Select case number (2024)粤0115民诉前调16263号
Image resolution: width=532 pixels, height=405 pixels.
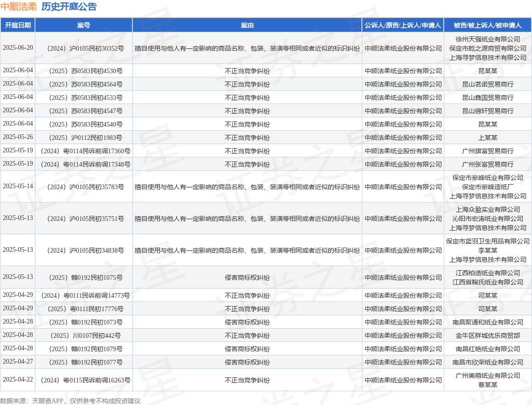[x=86, y=380]
